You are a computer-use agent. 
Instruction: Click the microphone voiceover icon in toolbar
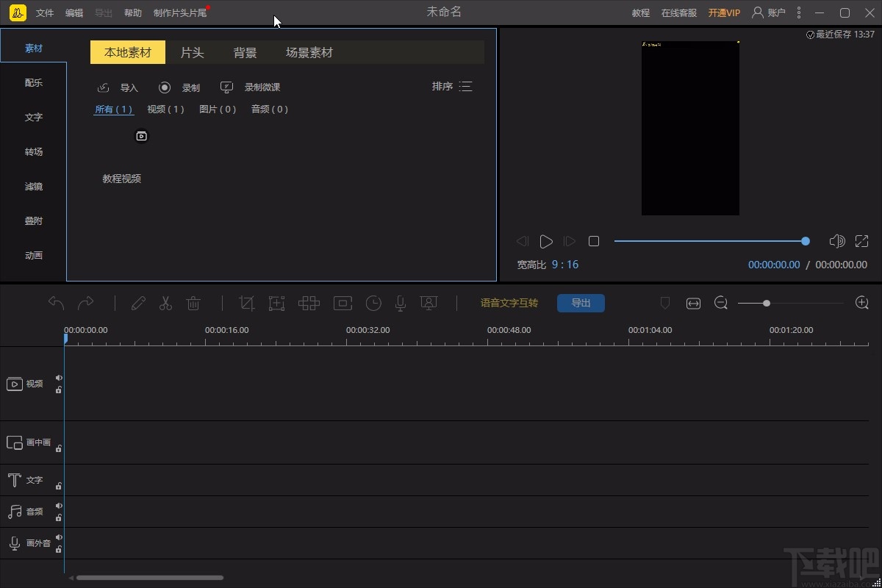pos(401,303)
